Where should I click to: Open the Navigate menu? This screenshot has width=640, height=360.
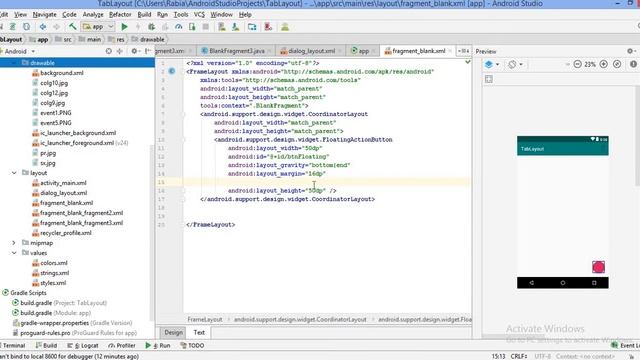44,15
